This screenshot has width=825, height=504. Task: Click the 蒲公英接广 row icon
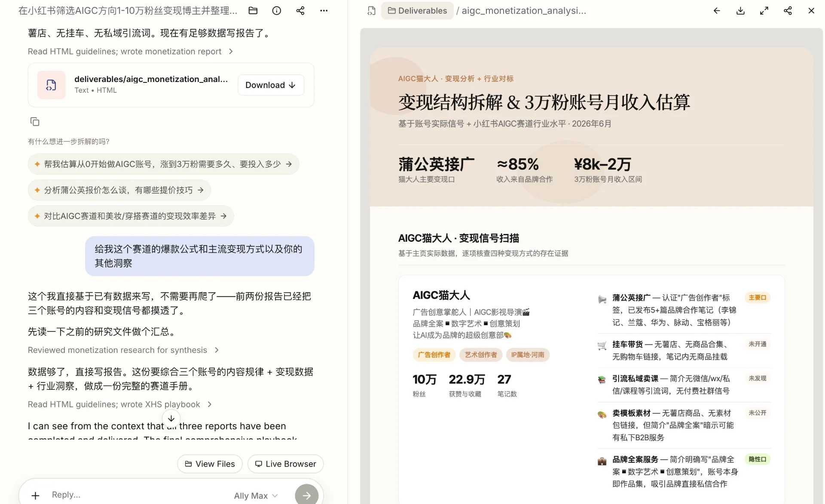[x=602, y=299]
